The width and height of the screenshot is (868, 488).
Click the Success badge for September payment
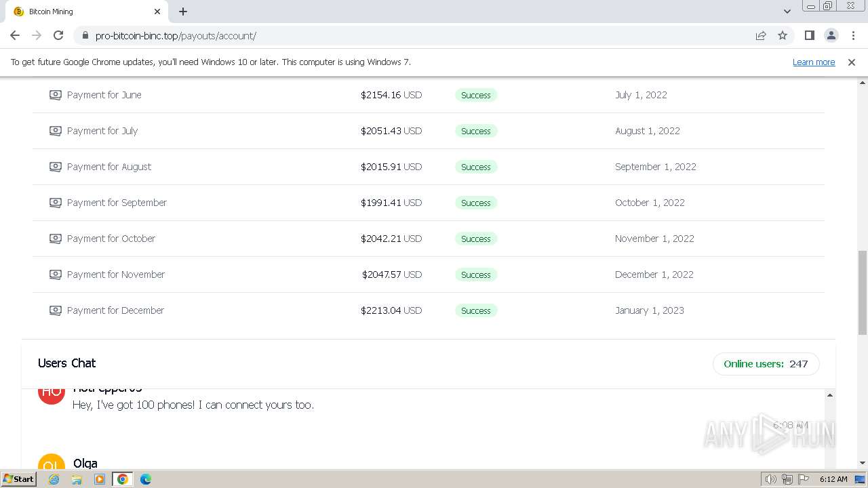tap(476, 203)
